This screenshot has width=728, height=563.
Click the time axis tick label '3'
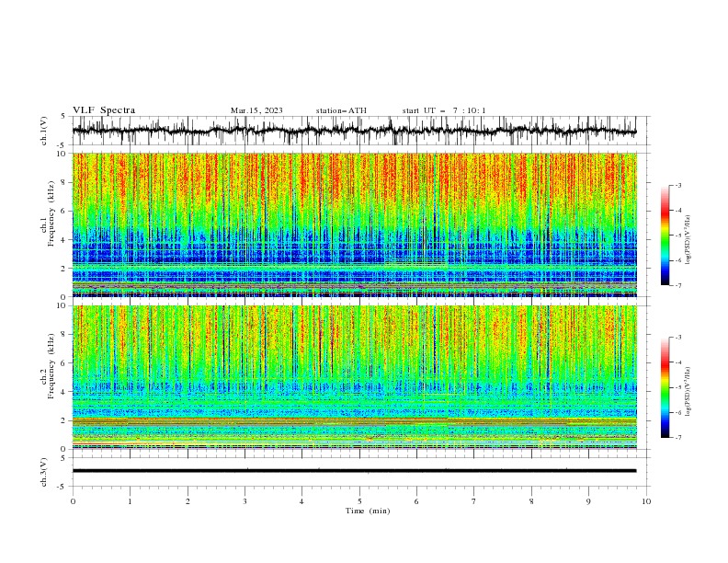pyautogui.click(x=245, y=501)
